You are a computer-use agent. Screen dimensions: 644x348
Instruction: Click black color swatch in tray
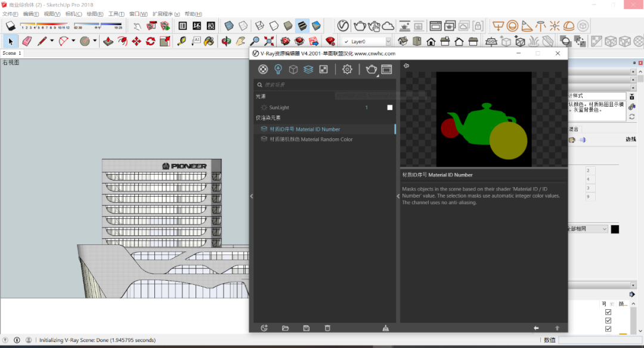pos(615,229)
